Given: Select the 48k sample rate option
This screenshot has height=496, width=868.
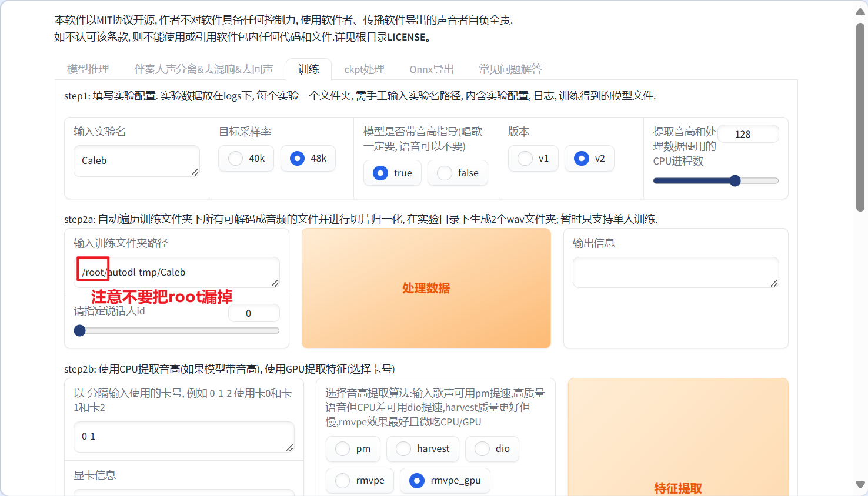Looking at the screenshot, I should (x=308, y=159).
